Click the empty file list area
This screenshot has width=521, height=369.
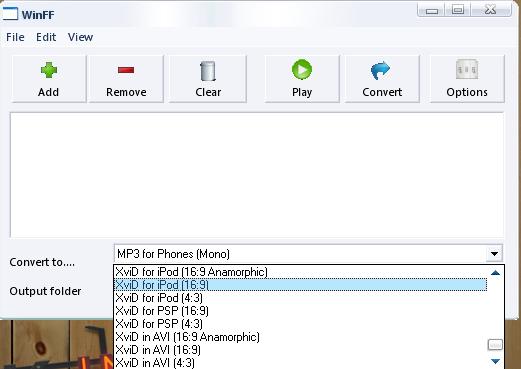click(257, 175)
